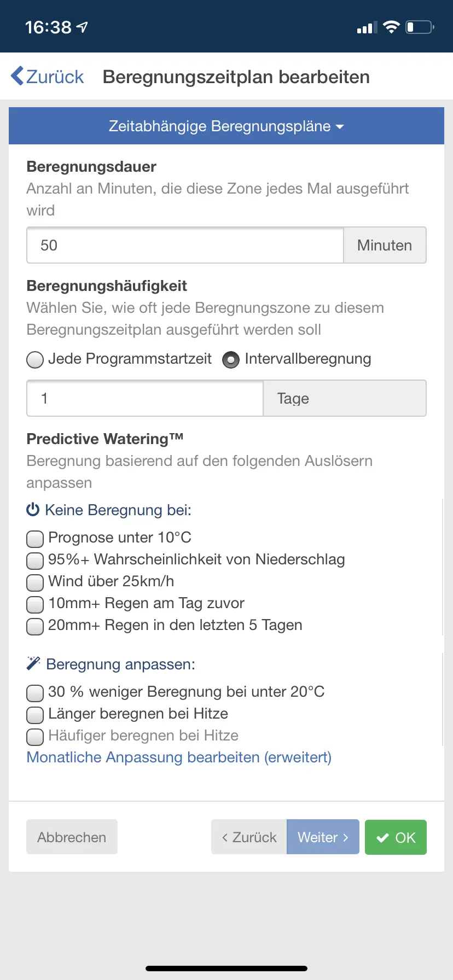Viewport: 453px width, 980px height.
Task: Click the Abbrechen button
Action: pyautogui.click(x=72, y=837)
